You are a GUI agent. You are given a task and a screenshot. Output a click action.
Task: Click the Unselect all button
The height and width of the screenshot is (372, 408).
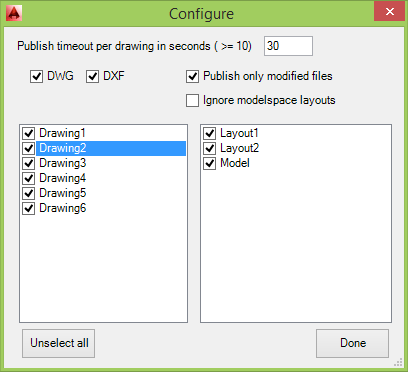[59, 343]
